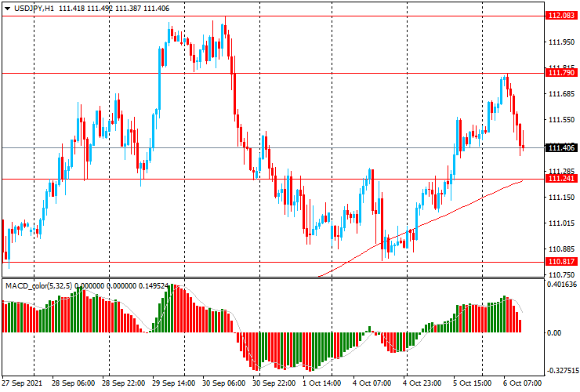This screenshot has height=392, width=580.
Task: Select the 111.241 support price label
Action: click(562, 179)
